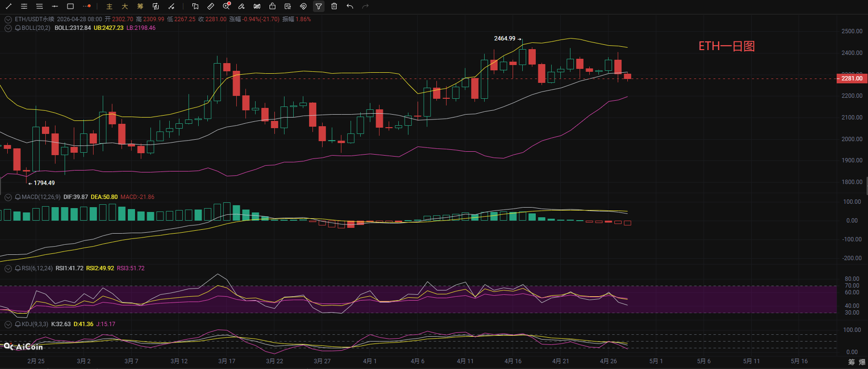Undo the last drawing action

click(350, 6)
